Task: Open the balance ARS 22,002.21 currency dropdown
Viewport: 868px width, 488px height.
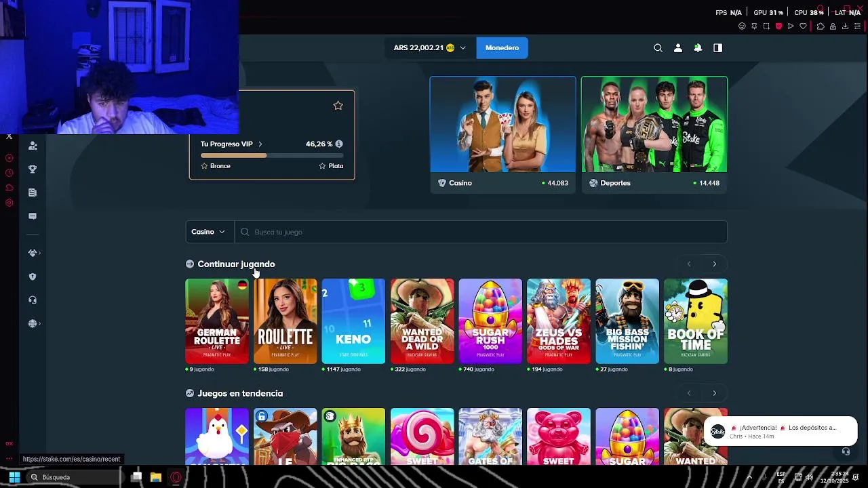Action: click(430, 47)
